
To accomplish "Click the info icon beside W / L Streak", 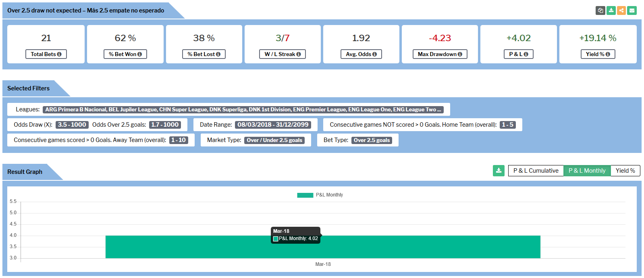I will pyautogui.click(x=299, y=54).
